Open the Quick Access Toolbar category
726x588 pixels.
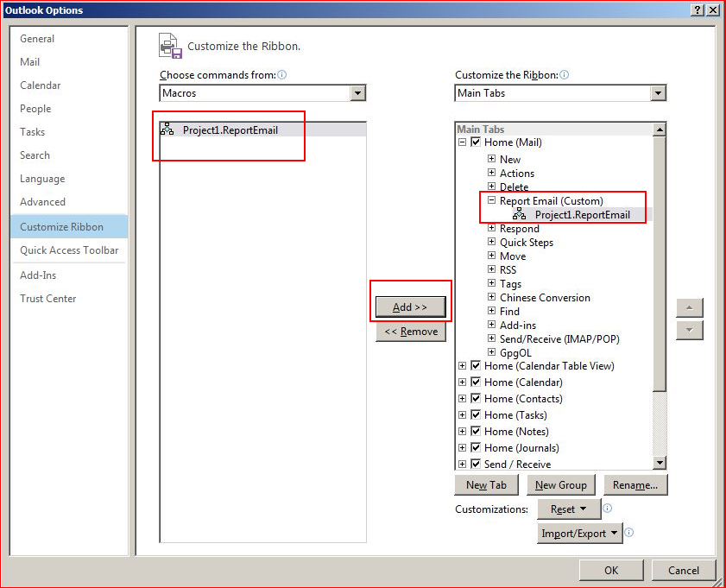pyautogui.click(x=69, y=250)
